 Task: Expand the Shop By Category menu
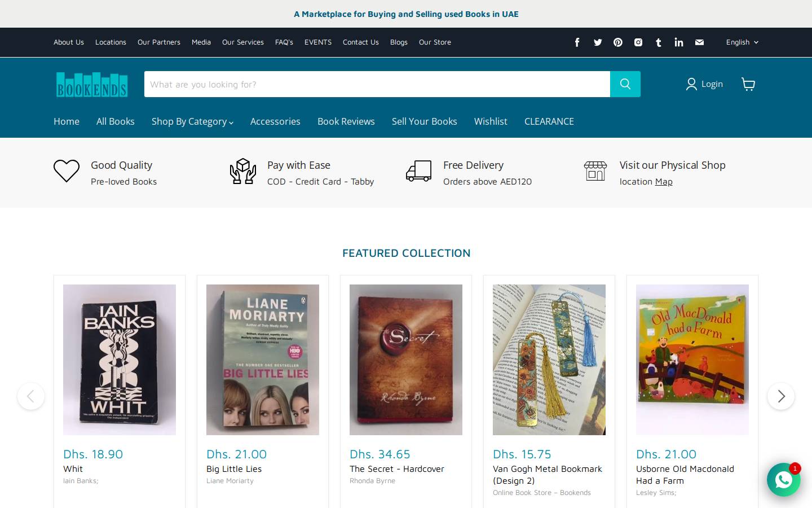point(192,121)
